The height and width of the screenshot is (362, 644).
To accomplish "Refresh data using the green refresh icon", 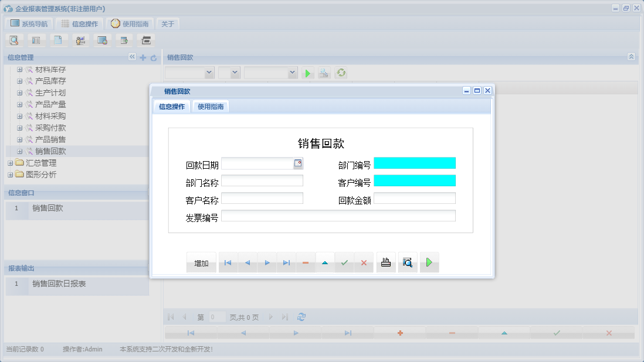I will pos(341,73).
